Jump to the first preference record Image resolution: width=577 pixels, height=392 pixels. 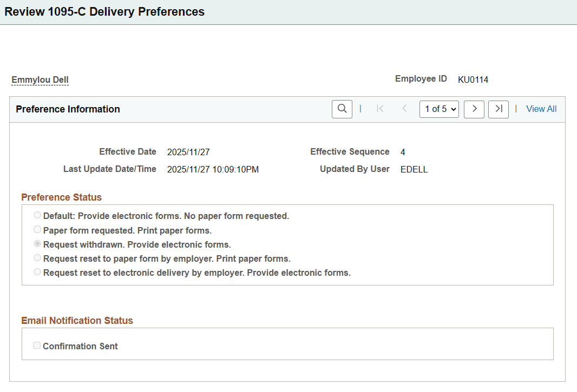click(380, 109)
